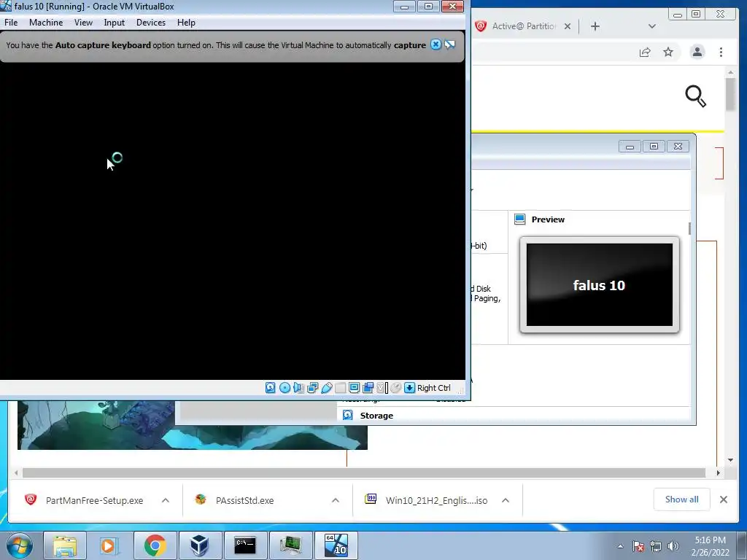Click the horizontal scrollbar left arrow
The width and height of the screenshot is (747, 560).
coord(16,472)
